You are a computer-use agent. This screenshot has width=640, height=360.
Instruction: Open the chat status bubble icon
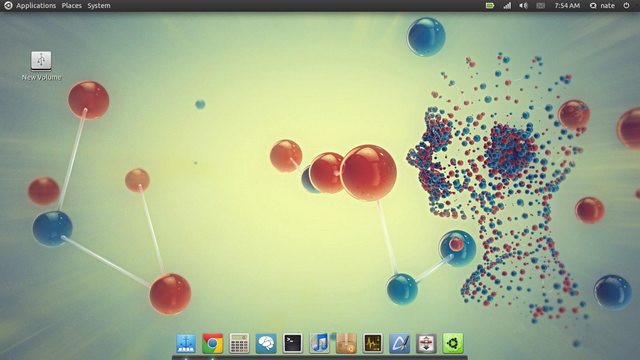(593, 6)
